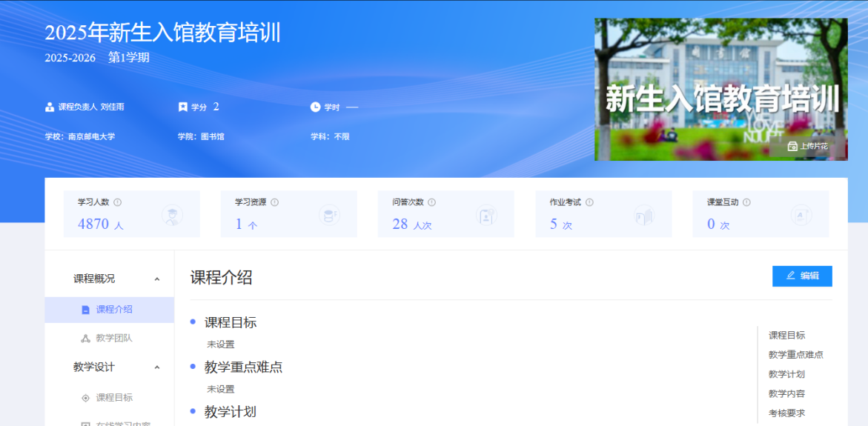
Task: Collapse the 课程概况 sidebar section
Action: [156, 279]
